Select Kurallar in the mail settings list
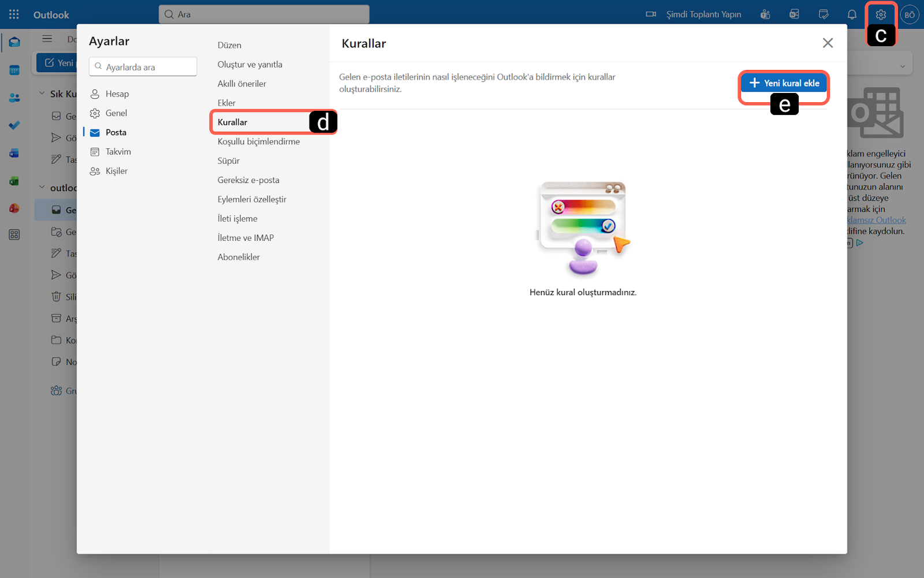This screenshot has height=578, width=924. point(233,122)
